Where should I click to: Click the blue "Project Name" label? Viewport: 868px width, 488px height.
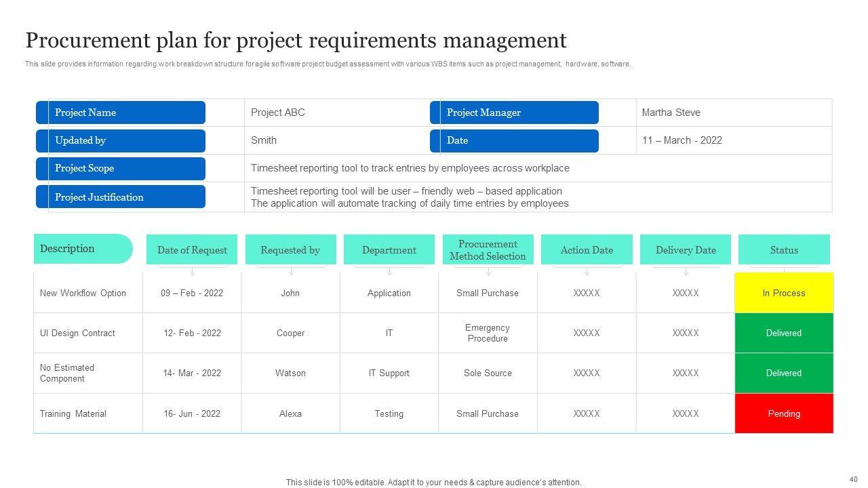tap(121, 113)
